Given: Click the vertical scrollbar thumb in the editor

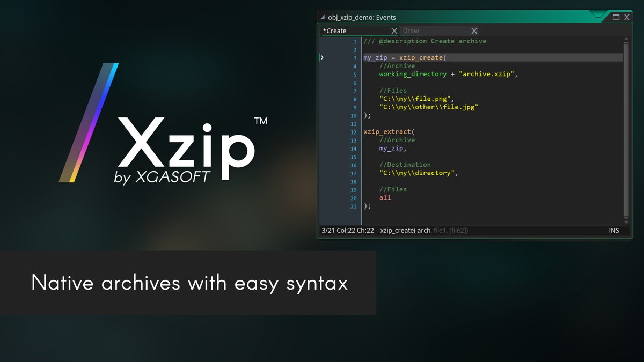Looking at the screenshot, I should [x=626, y=129].
